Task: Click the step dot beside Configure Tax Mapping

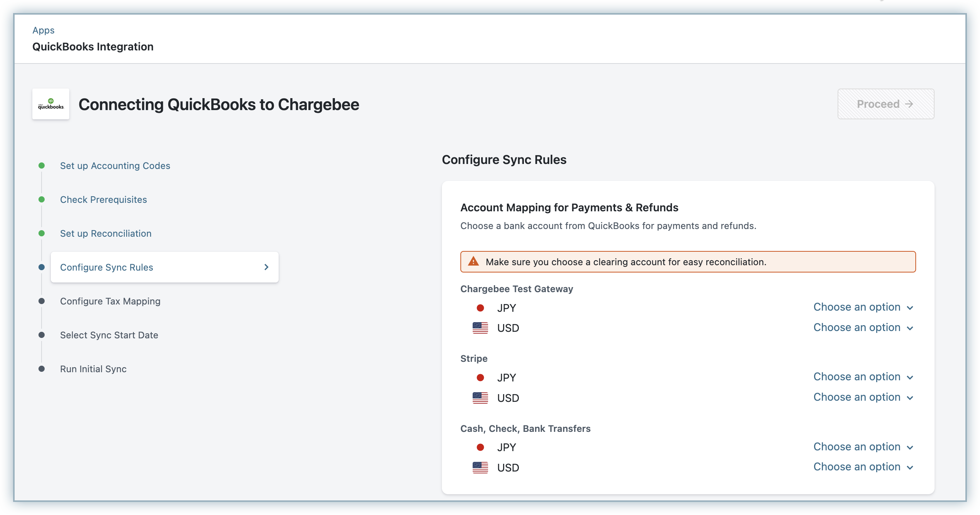Action: click(42, 301)
